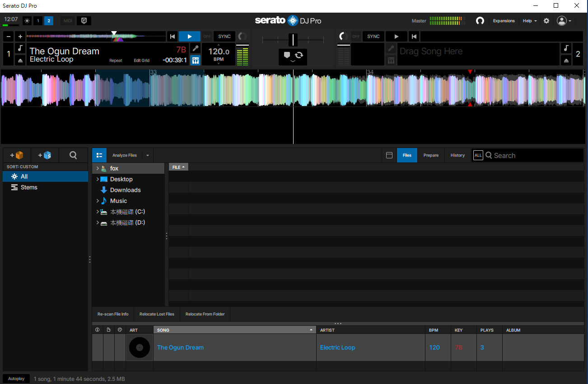Click the gain knob on deck 2

point(342,37)
